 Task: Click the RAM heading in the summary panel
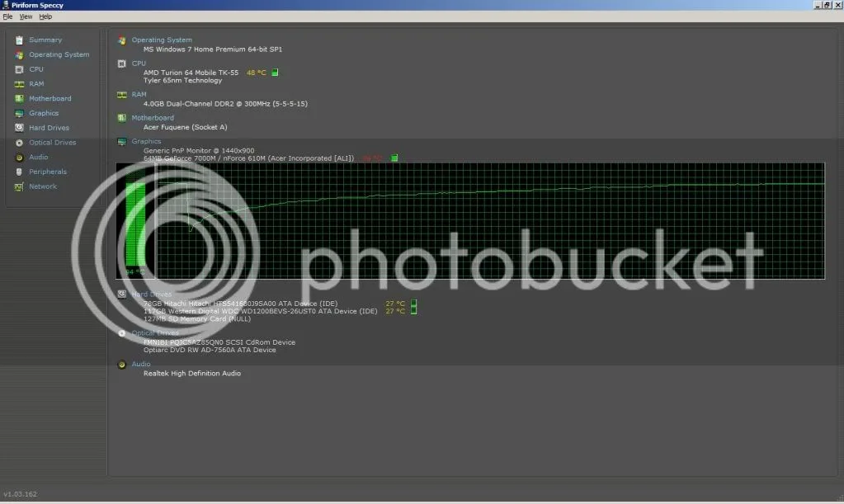(x=139, y=94)
